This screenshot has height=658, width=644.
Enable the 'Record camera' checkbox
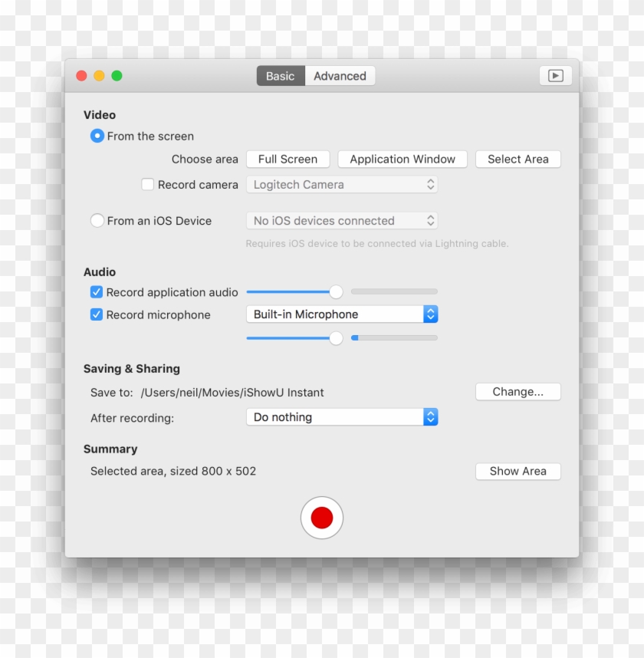[x=146, y=184]
